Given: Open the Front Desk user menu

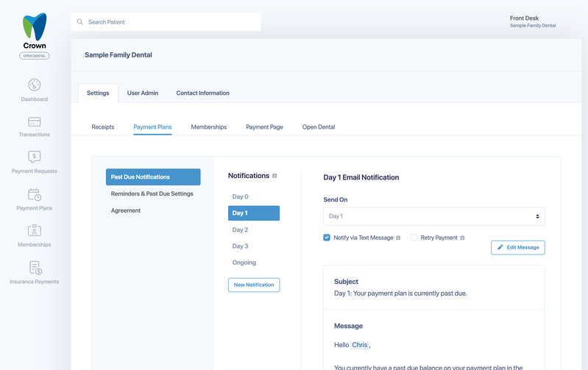Looking at the screenshot, I should point(533,21).
